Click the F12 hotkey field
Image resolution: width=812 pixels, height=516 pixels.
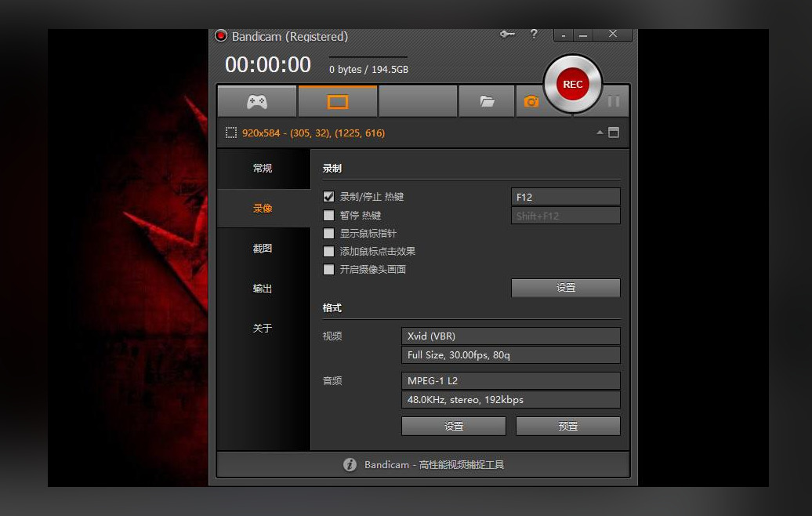[566, 197]
